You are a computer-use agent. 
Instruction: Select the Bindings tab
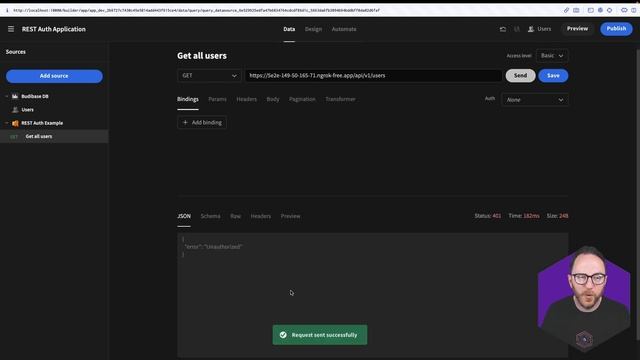188,99
